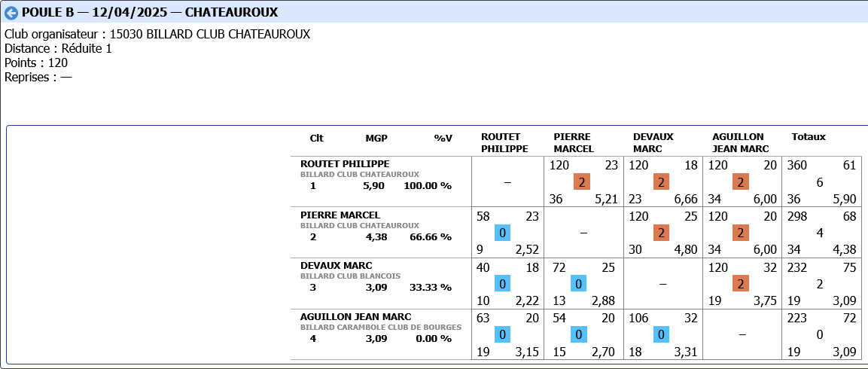Click blue 0 badge, Aguillon versus Devaux
The width and height of the screenshot is (868, 369).
[661, 334]
